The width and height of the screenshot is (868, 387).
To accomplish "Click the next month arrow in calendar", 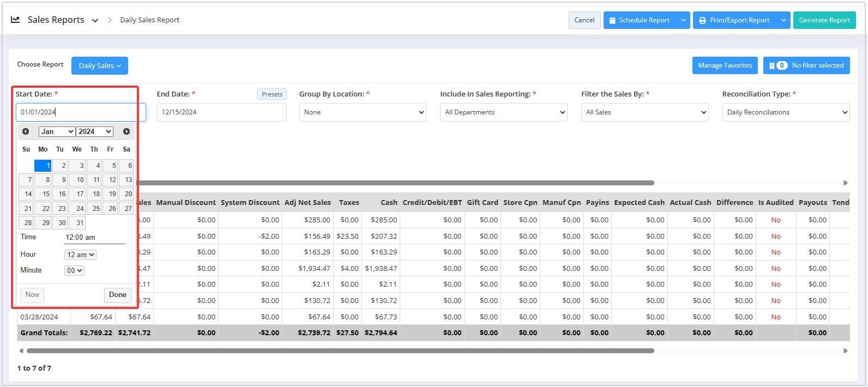I will [x=126, y=131].
